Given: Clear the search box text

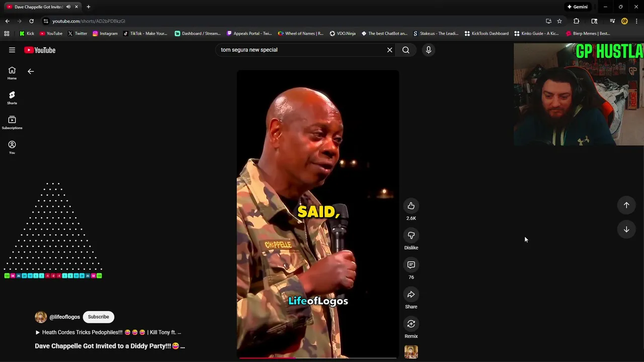Looking at the screenshot, I should [389, 50].
